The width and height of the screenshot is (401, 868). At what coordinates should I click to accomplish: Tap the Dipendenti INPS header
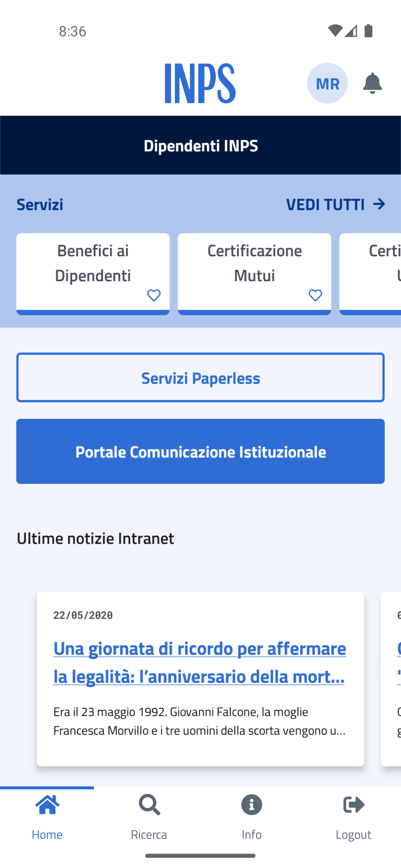[200, 145]
